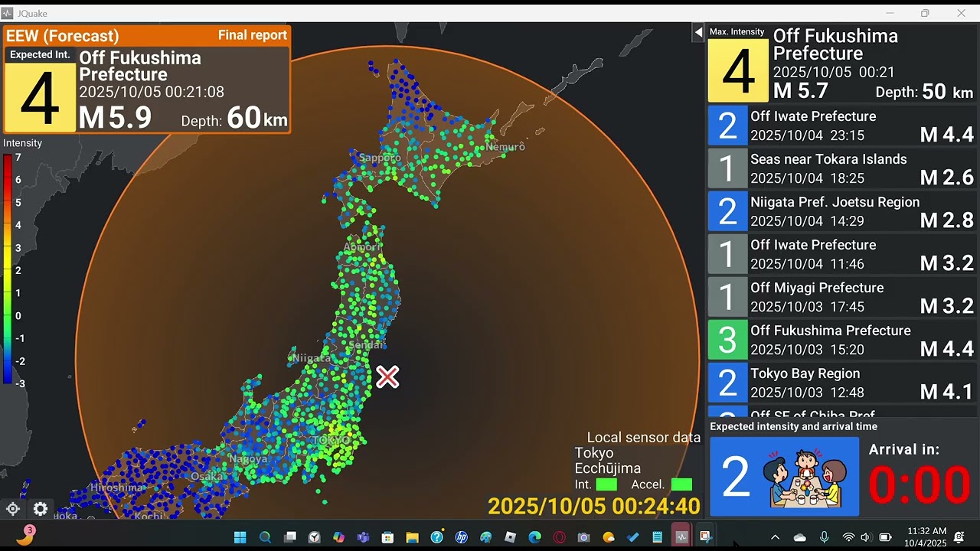Open JQuake settings gear
Screen dimensions: 980x551
point(41,509)
